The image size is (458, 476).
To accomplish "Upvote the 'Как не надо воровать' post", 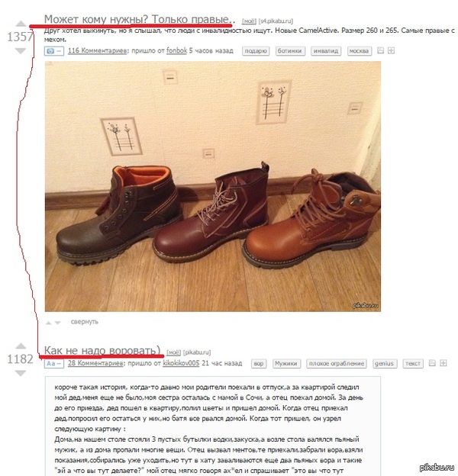I will coord(21,346).
